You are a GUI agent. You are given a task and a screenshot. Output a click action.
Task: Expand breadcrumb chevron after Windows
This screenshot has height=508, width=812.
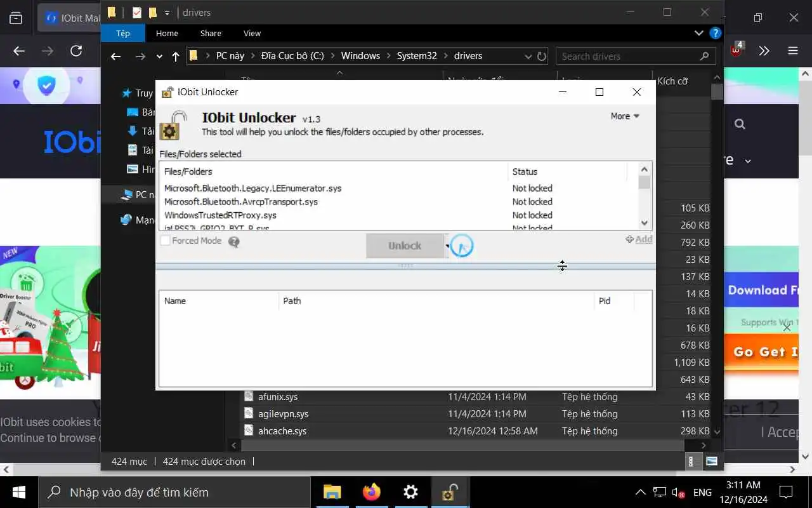click(x=388, y=56)
